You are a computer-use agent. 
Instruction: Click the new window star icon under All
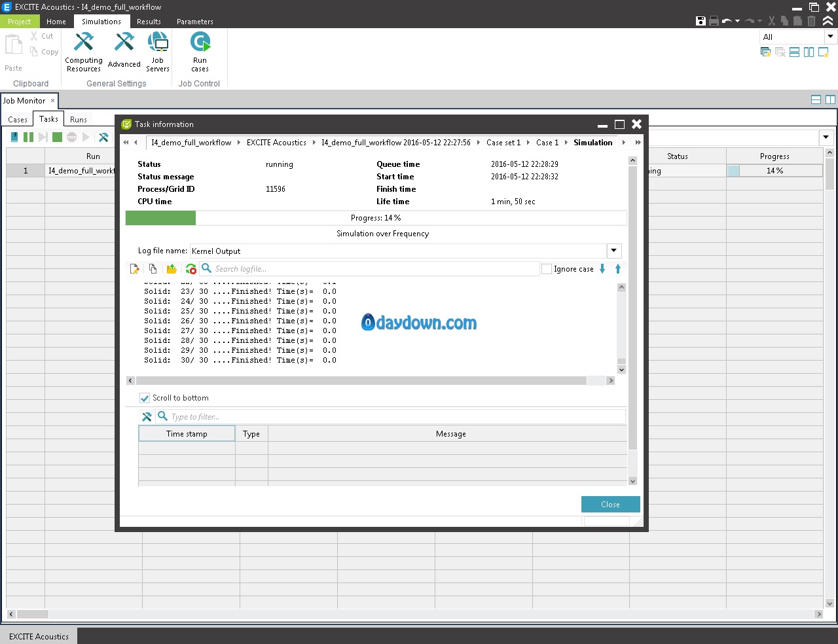pos(765,52)
